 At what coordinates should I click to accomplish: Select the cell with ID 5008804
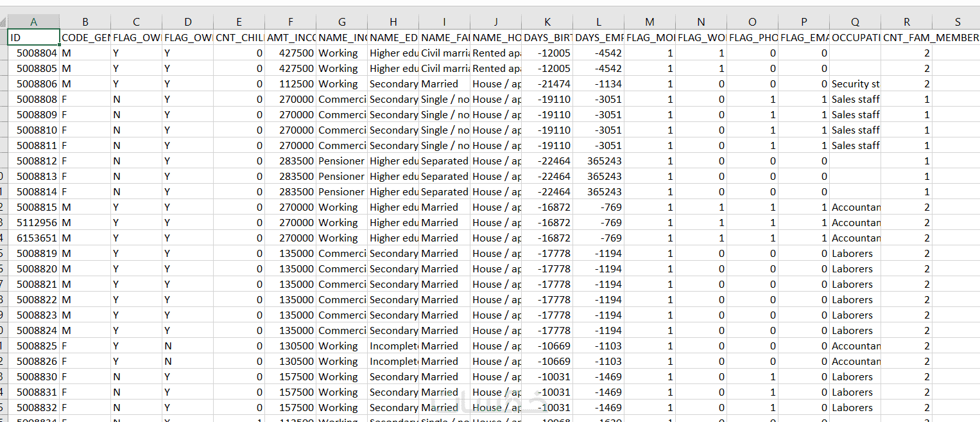[x=34, y=53]
